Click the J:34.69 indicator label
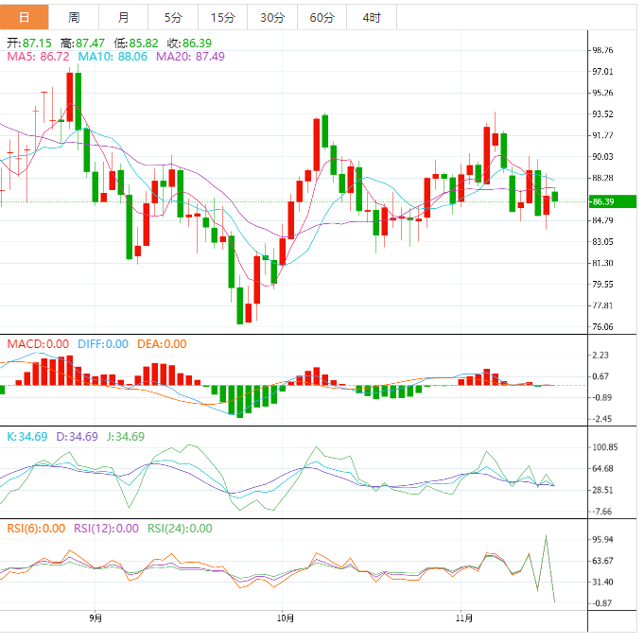 pos(126,436)
